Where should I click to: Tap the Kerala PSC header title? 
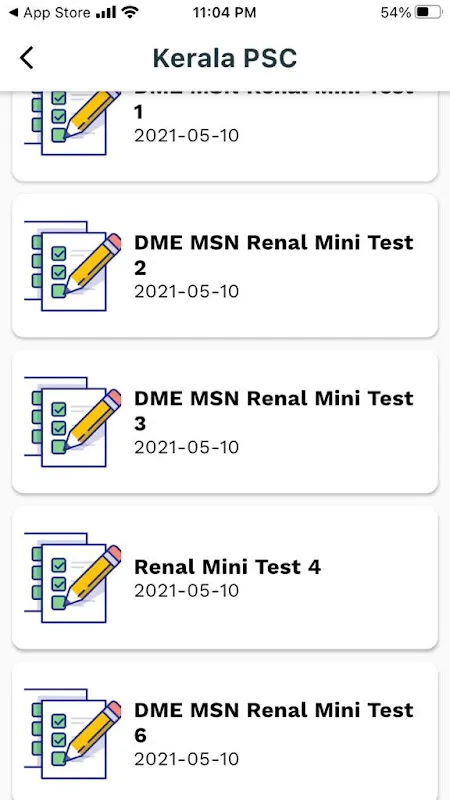click(x=225, y=58)
